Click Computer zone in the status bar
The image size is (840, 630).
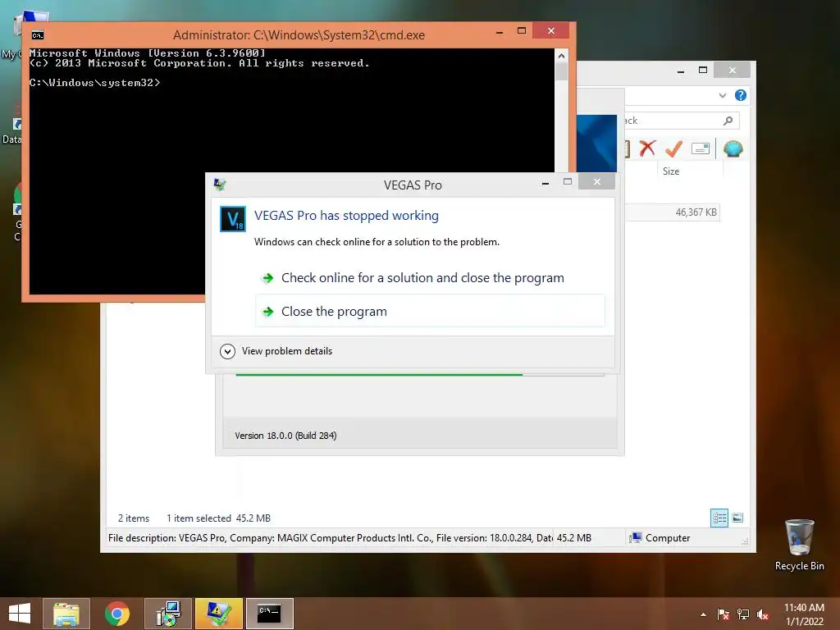click(660, 538)
